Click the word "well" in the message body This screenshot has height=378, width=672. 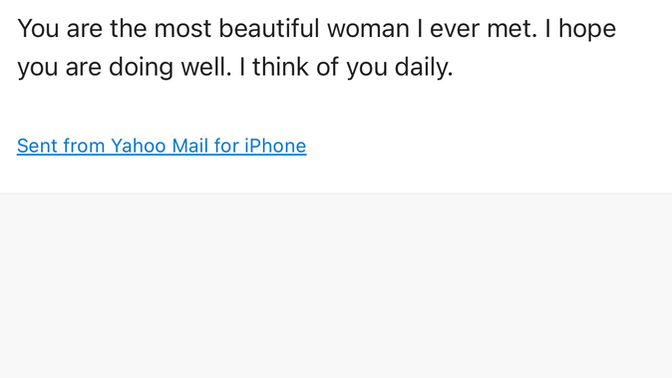click(x=203, y=67)
